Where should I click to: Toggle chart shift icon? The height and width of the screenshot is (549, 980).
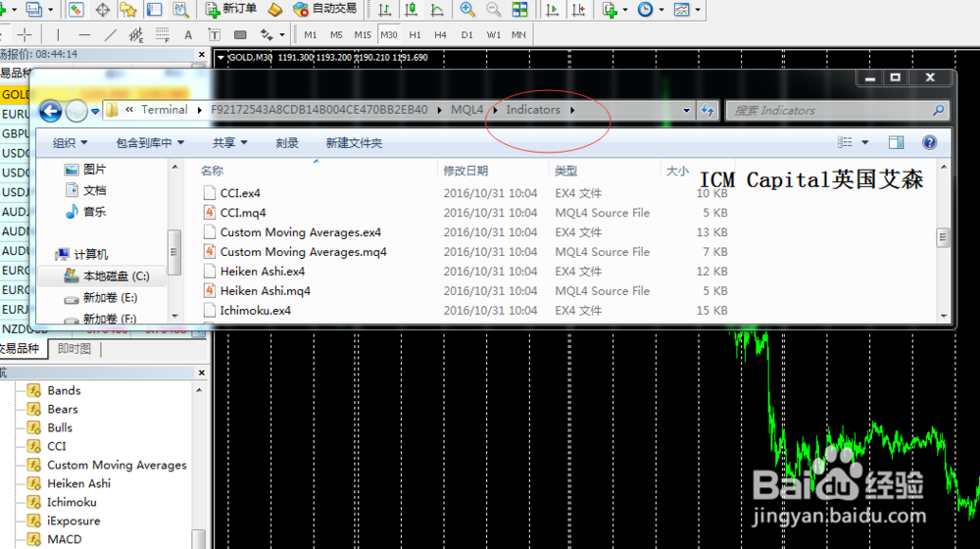click(579, 10)
